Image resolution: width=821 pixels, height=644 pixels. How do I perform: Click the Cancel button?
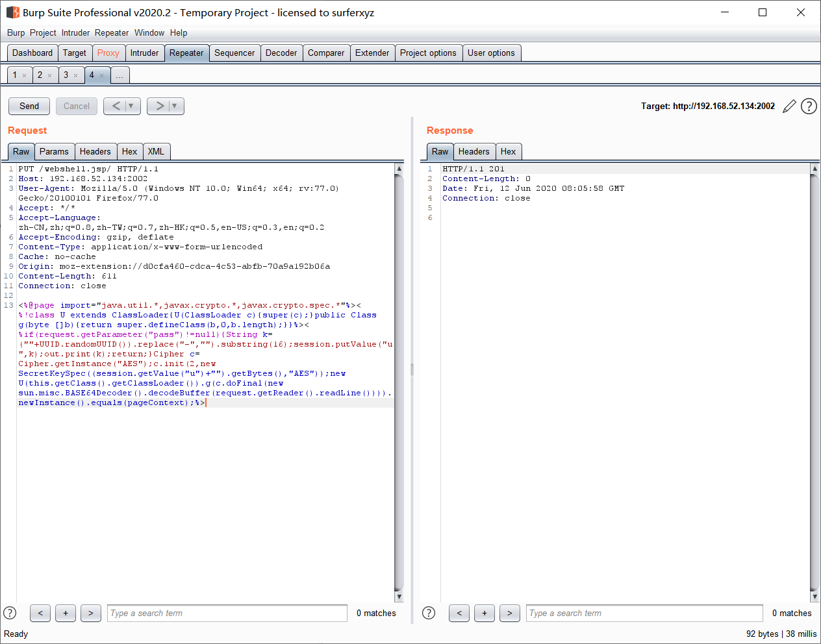coord(77,106)
